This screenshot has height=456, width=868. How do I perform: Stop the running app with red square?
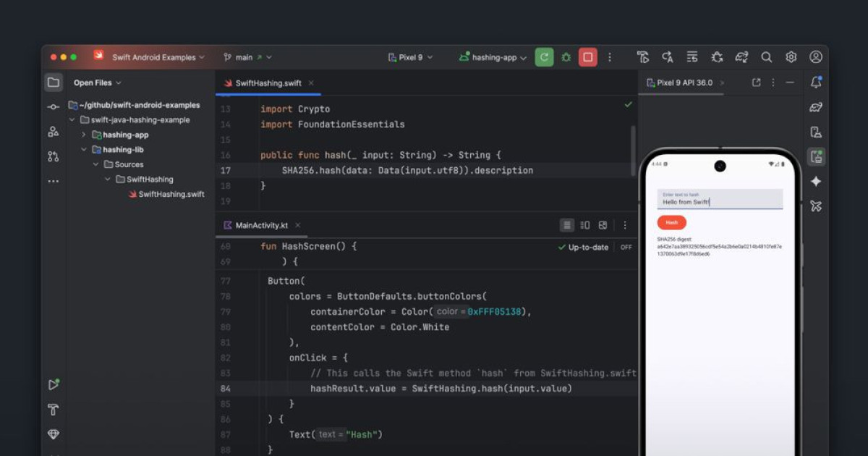point(588,57)
